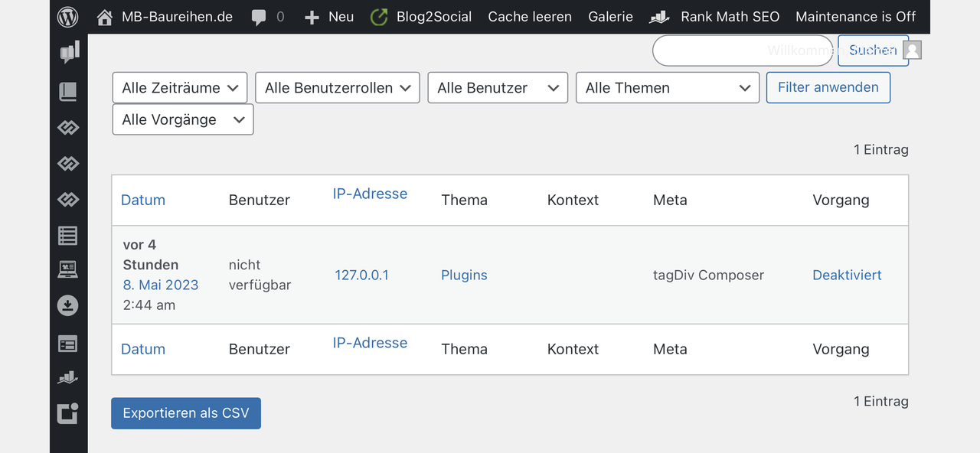Expand the Alle Vorgänge dropdown
The width and height of the screenshot is (980, 453).
182,120
